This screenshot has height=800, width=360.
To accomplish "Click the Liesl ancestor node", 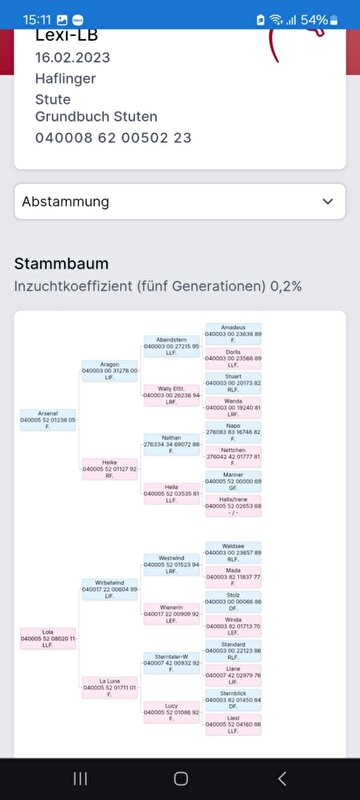I will (x=233, y=724).
